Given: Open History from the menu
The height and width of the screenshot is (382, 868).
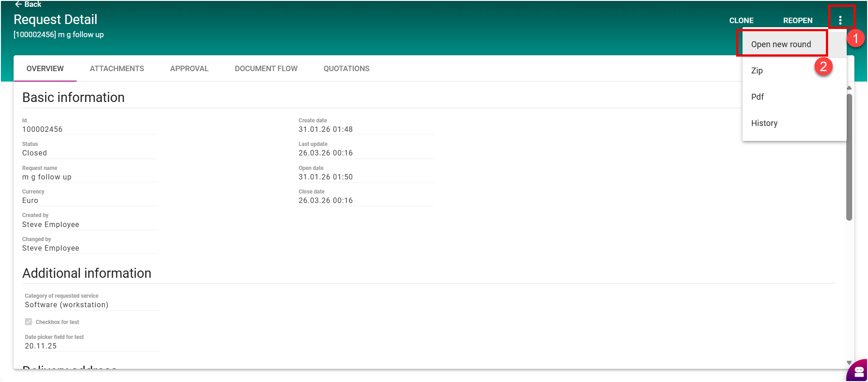Looking at the screenshot, I should (x=764, y=123).
